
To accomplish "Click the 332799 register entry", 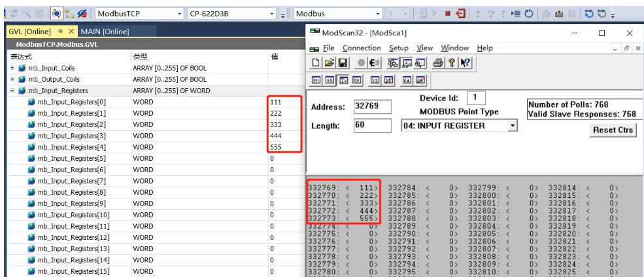I will pyautogui.click(x=503, y=188).
